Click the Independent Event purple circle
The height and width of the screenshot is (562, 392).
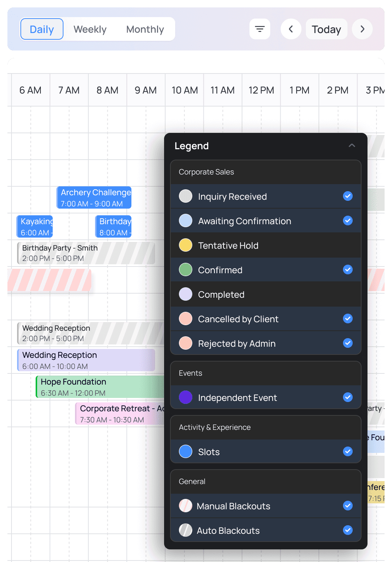click(185, 397)
